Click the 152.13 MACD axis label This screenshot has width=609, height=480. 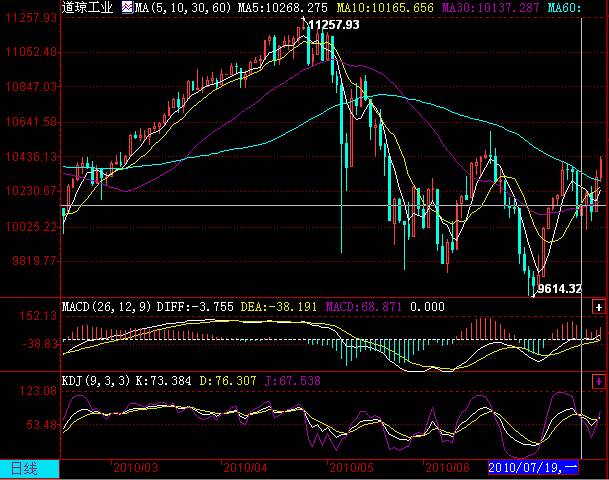(x=38, y=316)
